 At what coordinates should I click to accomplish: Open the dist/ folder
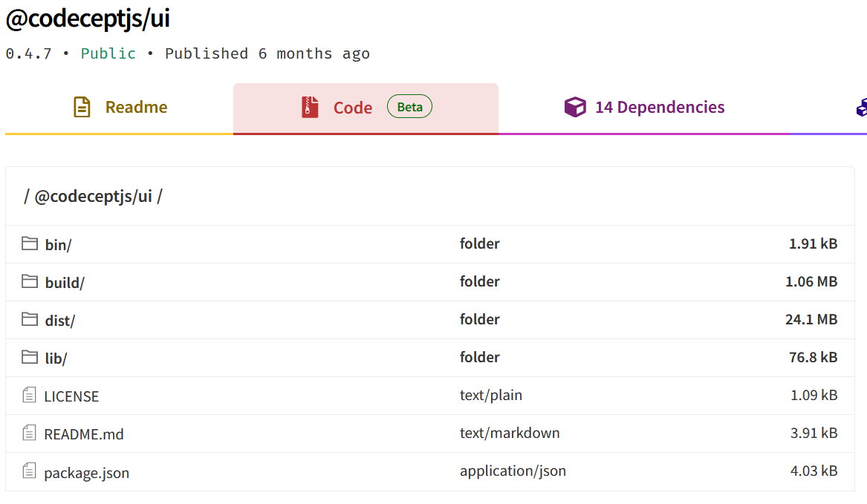(59, 321)
